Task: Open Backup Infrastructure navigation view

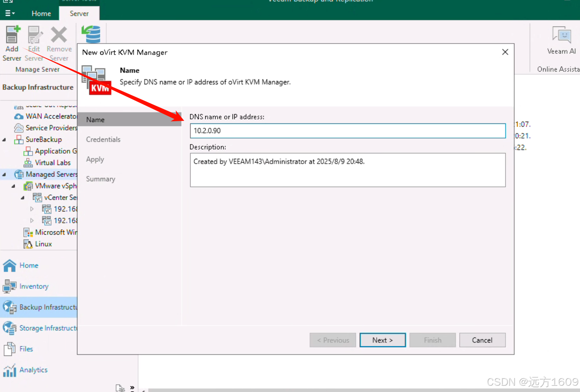Action: coord(39,307)
